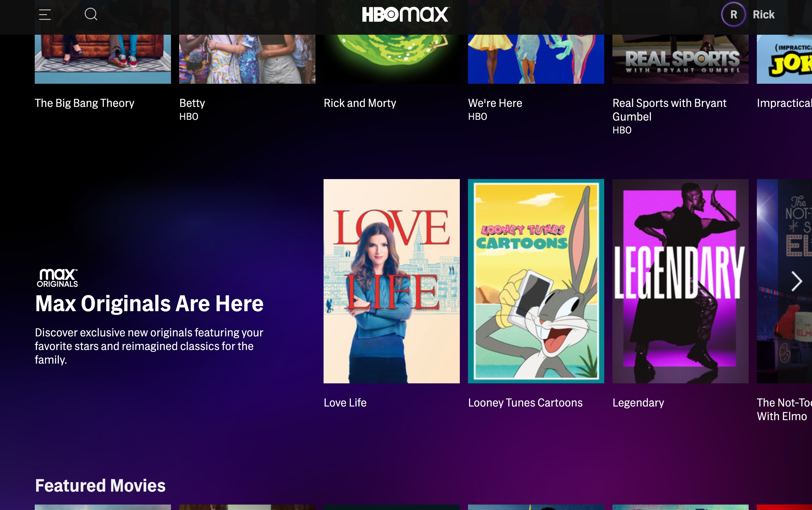Click the Rick and Morty title
This screenshot has height=510, width=812.
click(x=360, y=103)
